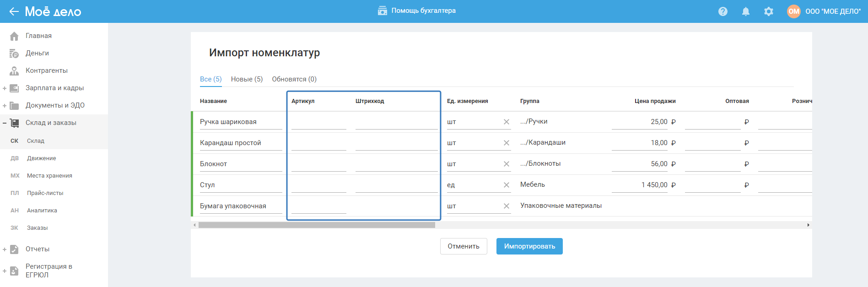
Task: Open settings gear icon
Action: click(x=769, y=11)
